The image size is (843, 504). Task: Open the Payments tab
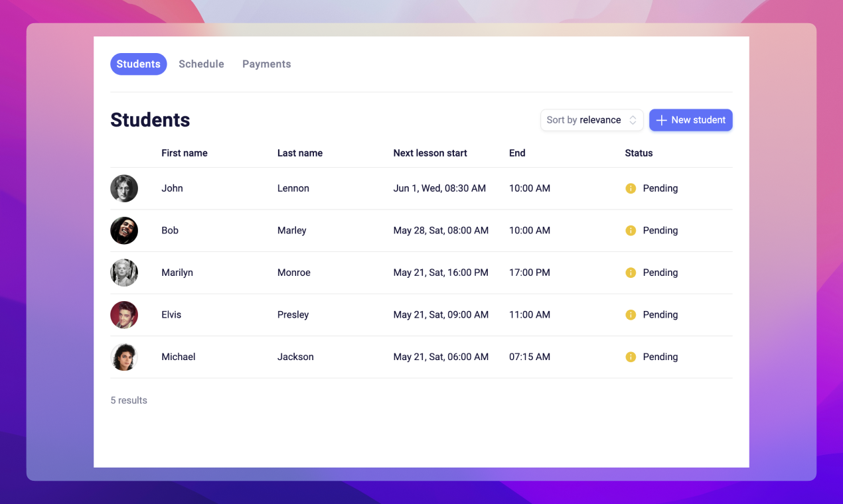pos(266,64)
